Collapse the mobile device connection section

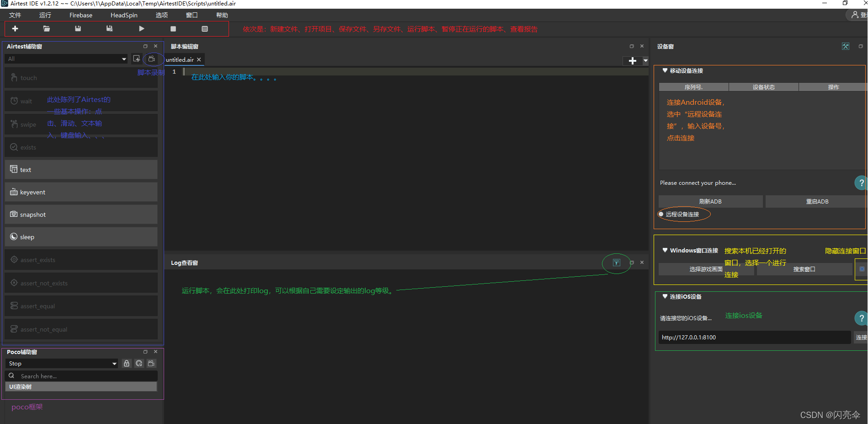pyautogui.click(x=665, y=70)
